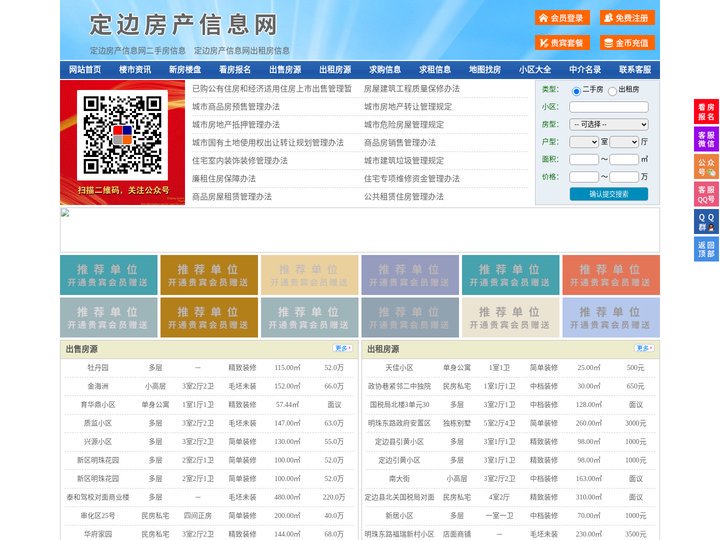Open the 中介名录 nav item
This screenshot has height=540, width=720.
(x=585, y=70)
